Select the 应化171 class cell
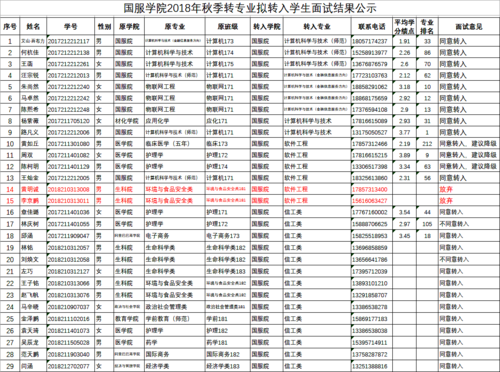The image size is (500, 372). (x=228, y=121)
